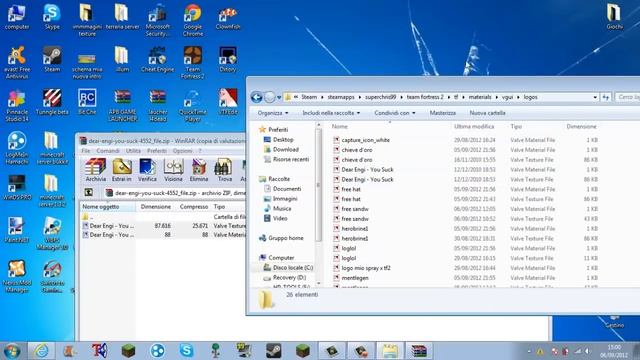Image resolution: width=640 pixels, height=360 pixels.
Task: Click the Trova binoculars icon in WinRAR
Action: point(224,170)
